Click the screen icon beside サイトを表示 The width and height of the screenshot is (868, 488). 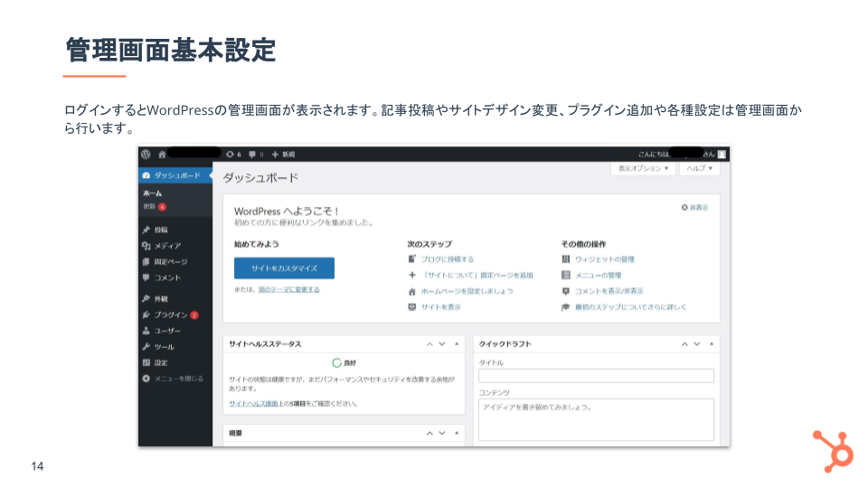pyautogui.click(x=412, y=307)
